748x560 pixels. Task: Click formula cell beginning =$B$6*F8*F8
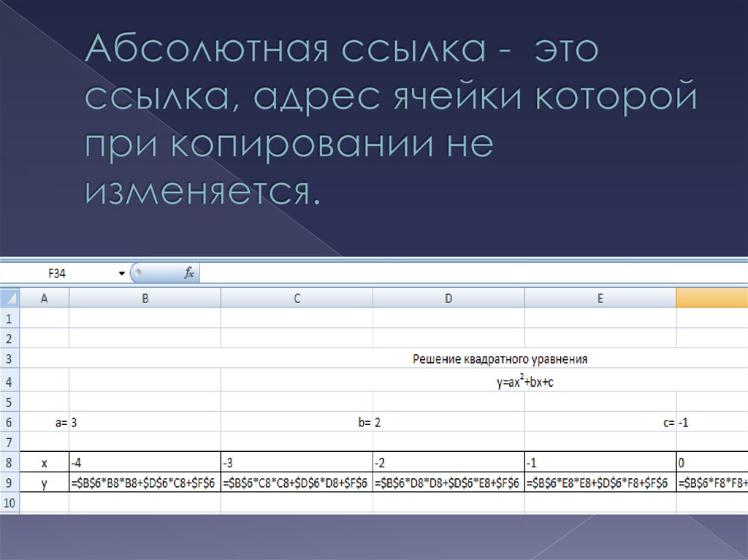tap(711, 483)
